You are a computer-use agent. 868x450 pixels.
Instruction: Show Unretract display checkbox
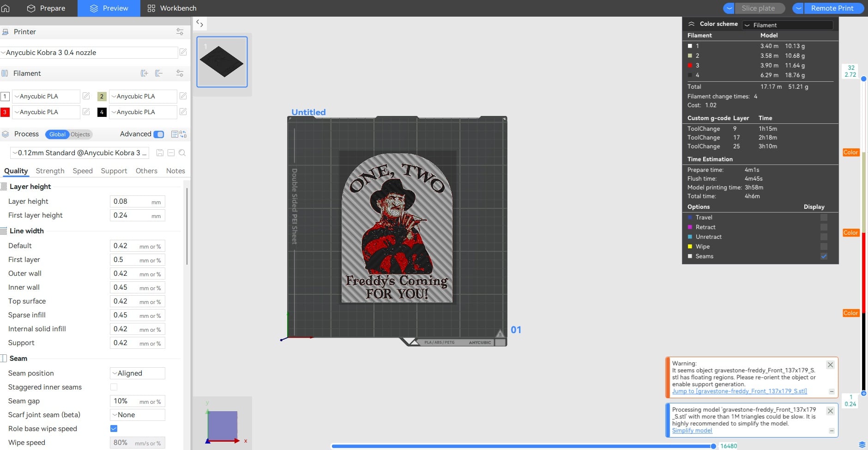tap(824, 237)
